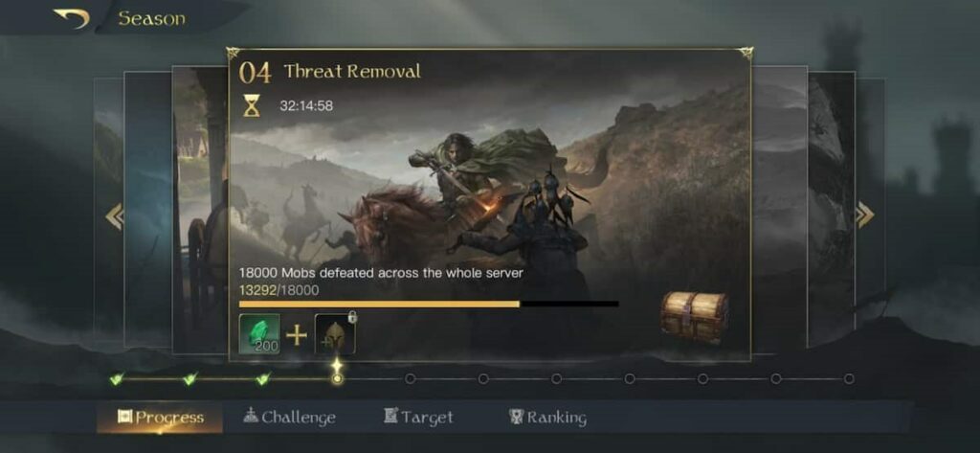Show previous stage with left double chevron
The image size is (980, 453).
point(115,216)
